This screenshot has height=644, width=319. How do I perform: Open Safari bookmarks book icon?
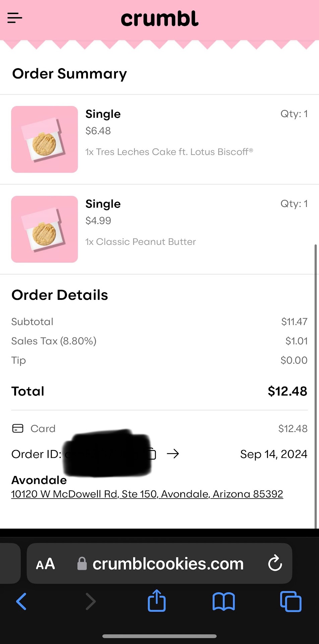pos(224,601)
